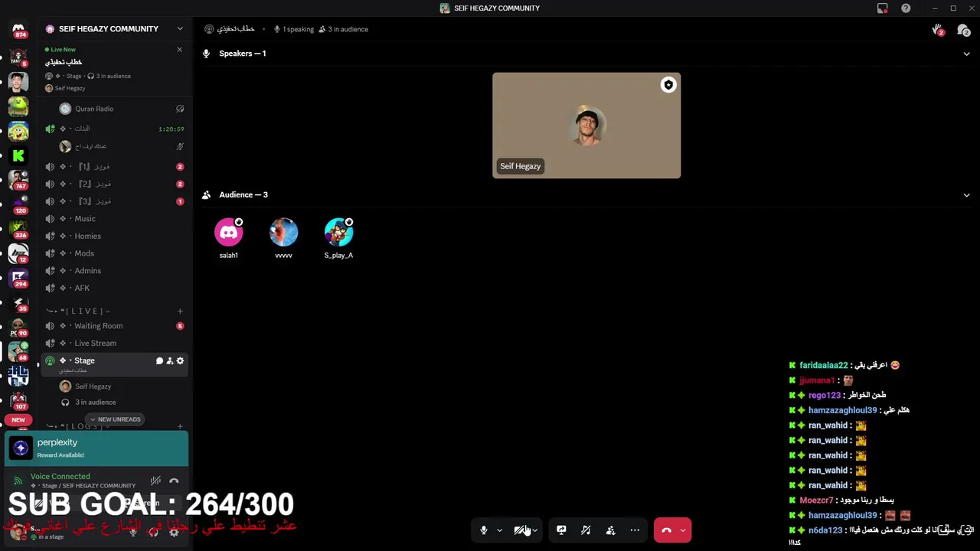The image size is (980, 551).
Task: Open the skull-logo server with 5 badge
Action: pos(18,56)
